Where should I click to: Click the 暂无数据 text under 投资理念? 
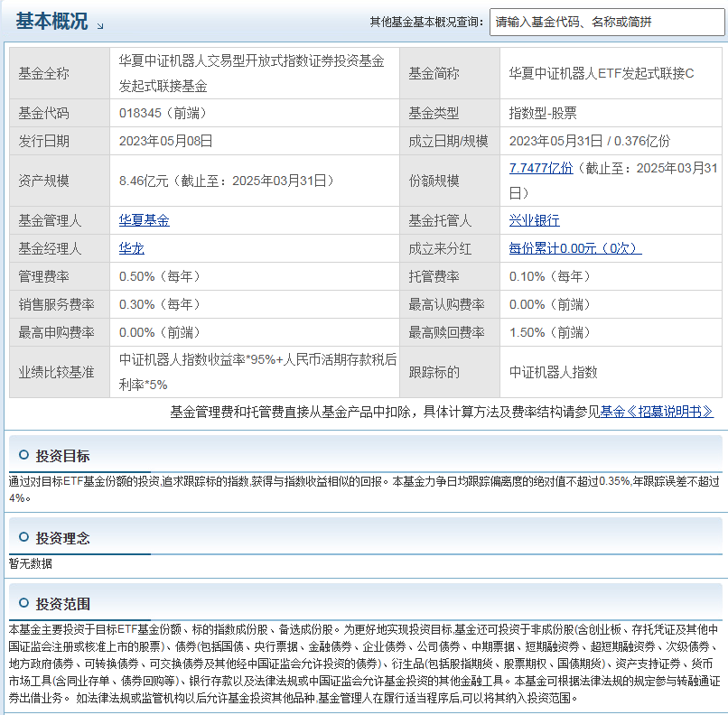pos(31,563)
